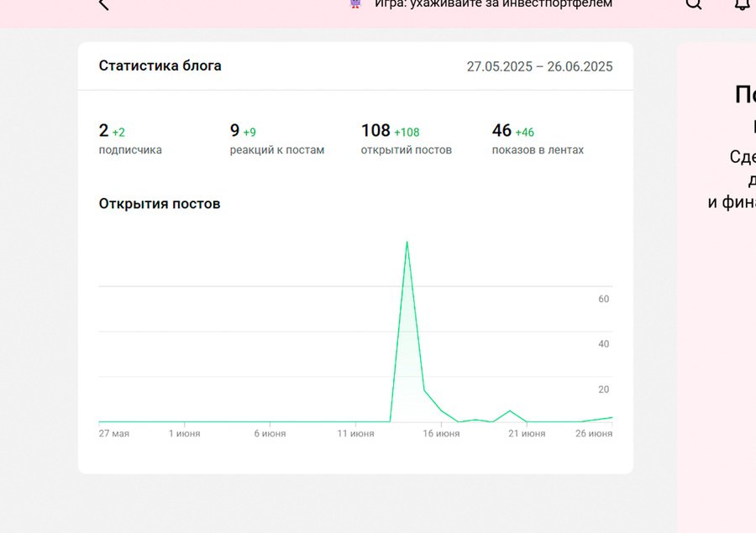This screenshot has height=533, width=756.
Task: Click the '26 июня' axis label
Action: [594, 433]
